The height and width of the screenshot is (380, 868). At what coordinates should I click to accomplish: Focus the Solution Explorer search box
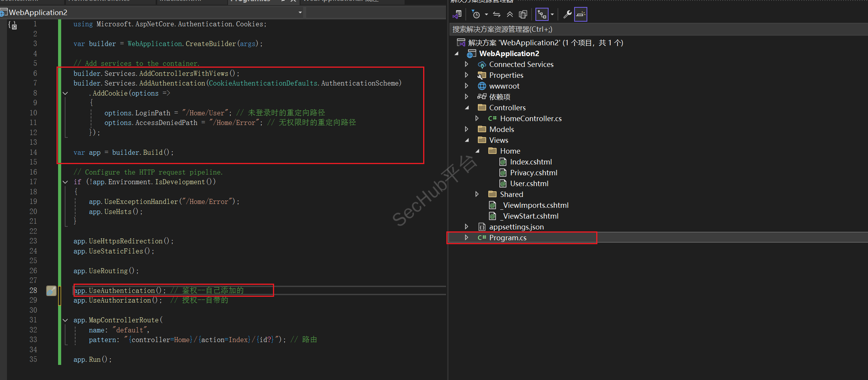coord(658,29)
